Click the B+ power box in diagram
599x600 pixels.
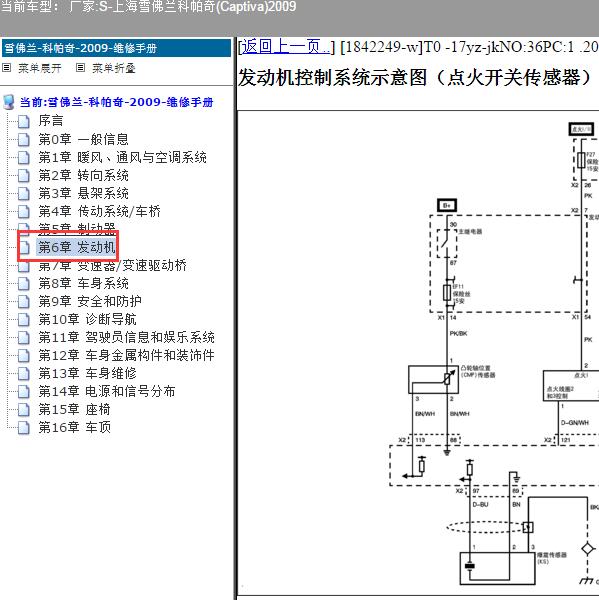coord(447,205)
